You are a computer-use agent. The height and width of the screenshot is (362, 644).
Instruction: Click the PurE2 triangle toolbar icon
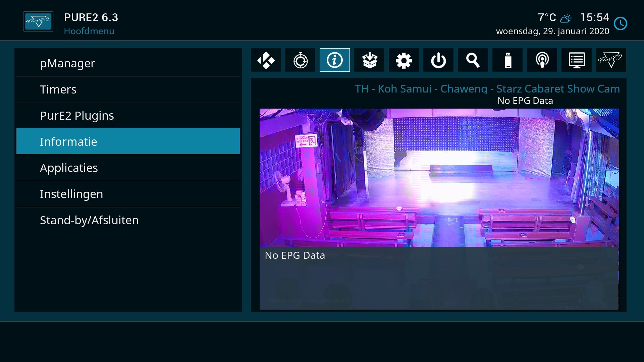pos(611,60)
